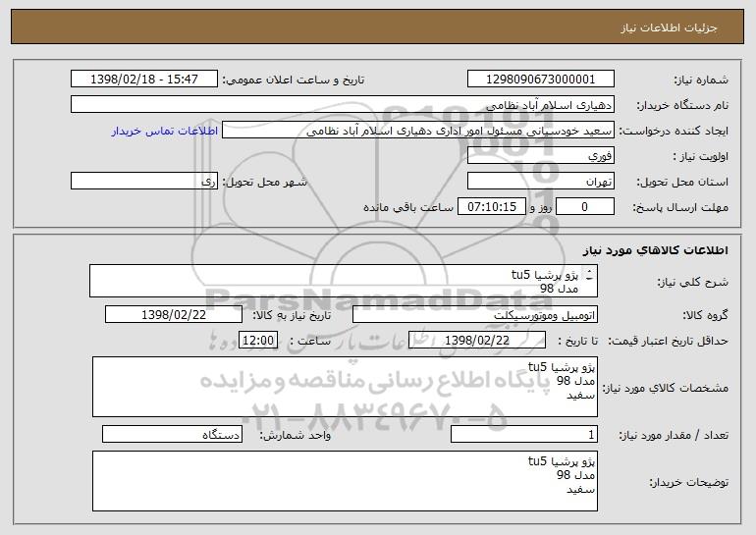Viewport: 756px width, 535px height.
Task: Click the section heading اطلاعات کالاهای مورد نیاز
Action: pos(655,250)
